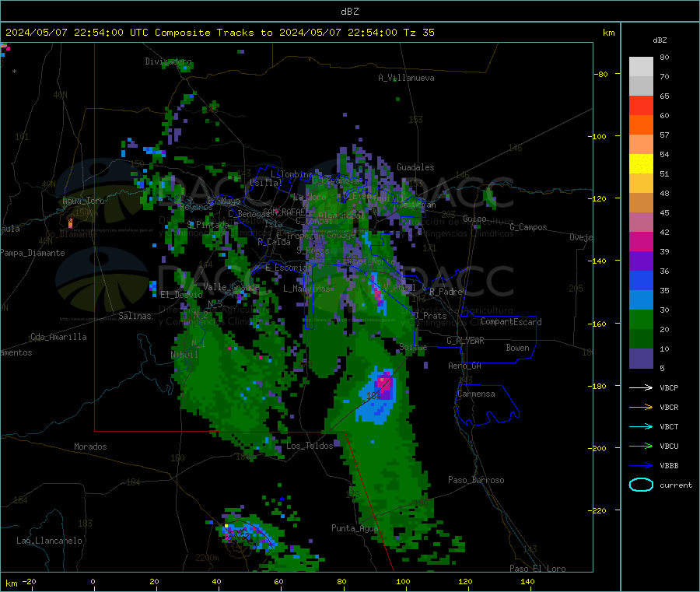Click the 'Goico' map label
The width and height of the screenshot is (700, 592).
pos(474,219)
